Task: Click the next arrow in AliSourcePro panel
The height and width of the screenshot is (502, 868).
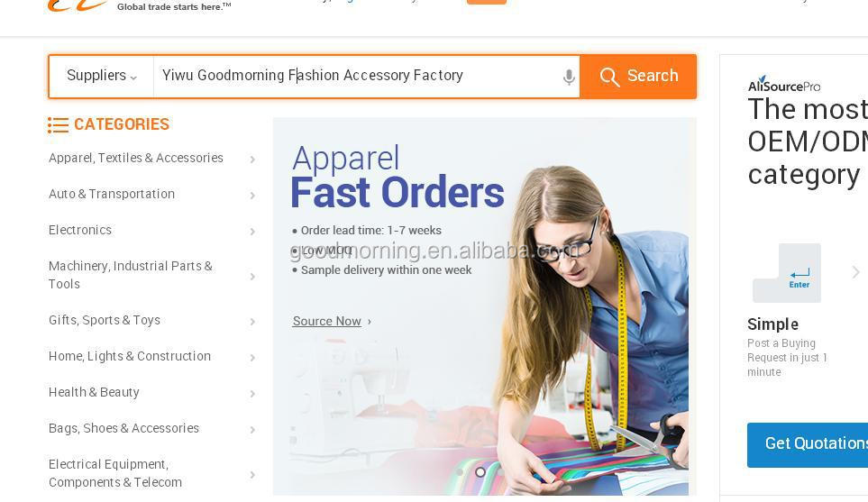Action: pos(855,272)
